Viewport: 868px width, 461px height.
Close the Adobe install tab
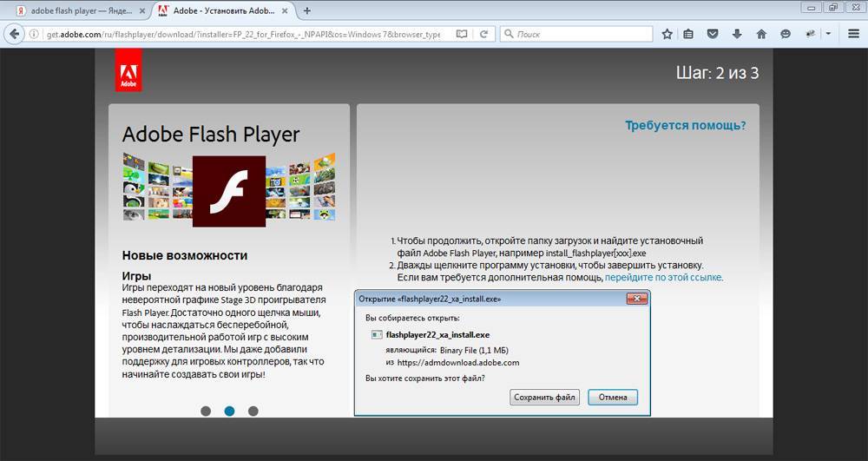tap(286, 10)
